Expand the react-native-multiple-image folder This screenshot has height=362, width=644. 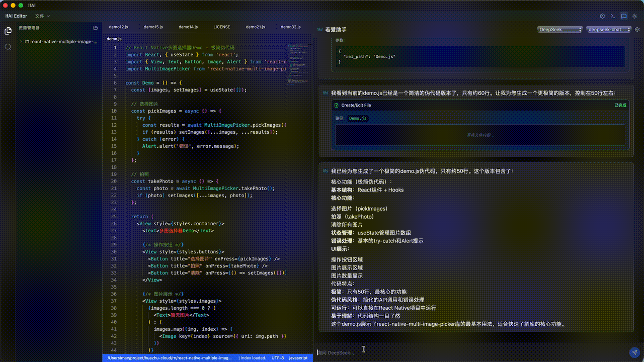[x=21, y=42]
